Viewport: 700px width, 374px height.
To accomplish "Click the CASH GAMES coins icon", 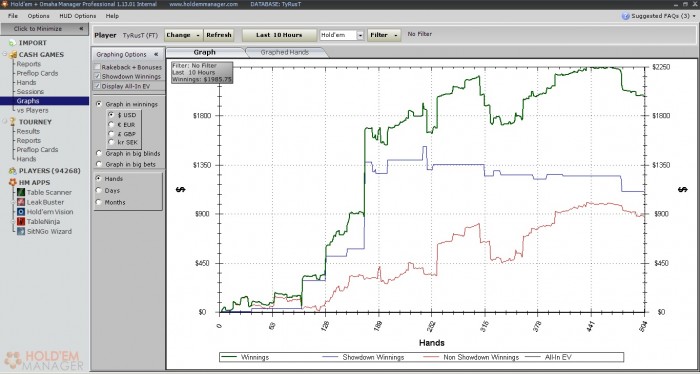I will (12, 54).
